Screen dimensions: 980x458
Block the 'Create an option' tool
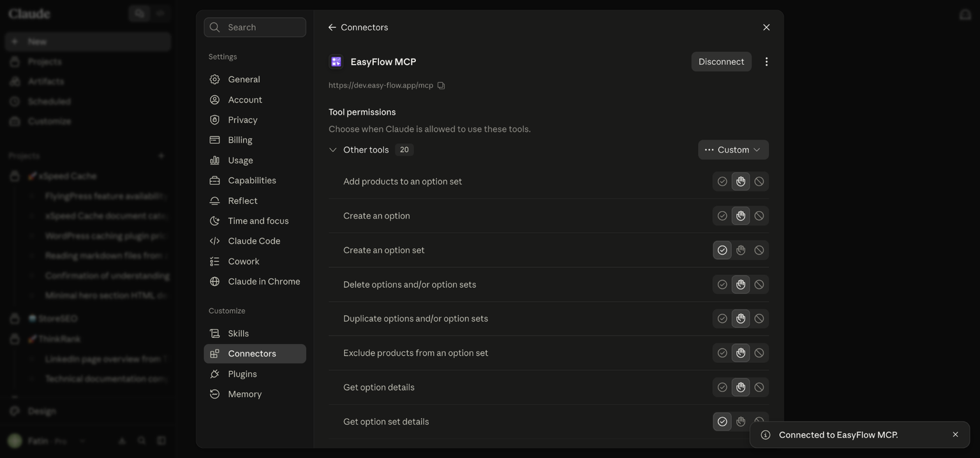pos(759,216)
